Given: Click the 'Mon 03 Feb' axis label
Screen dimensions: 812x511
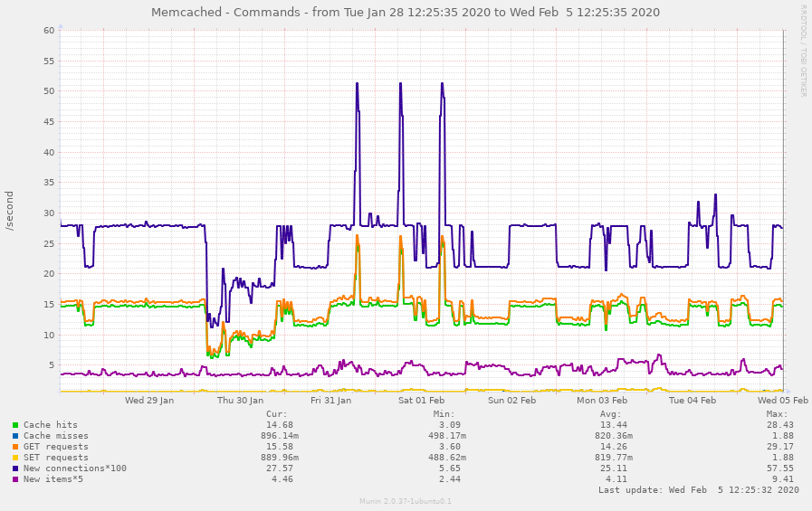Looking at the screenshot, I should pyautogui.click(x=602, y=401).
